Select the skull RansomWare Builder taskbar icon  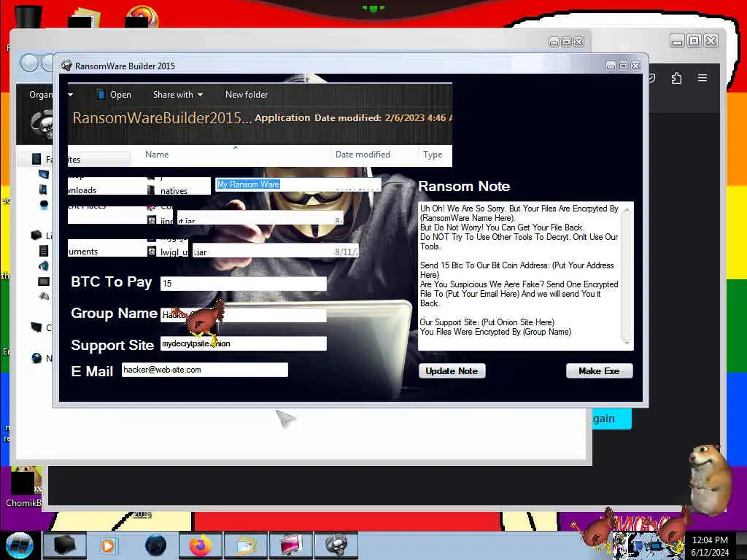tap(336, 545)
